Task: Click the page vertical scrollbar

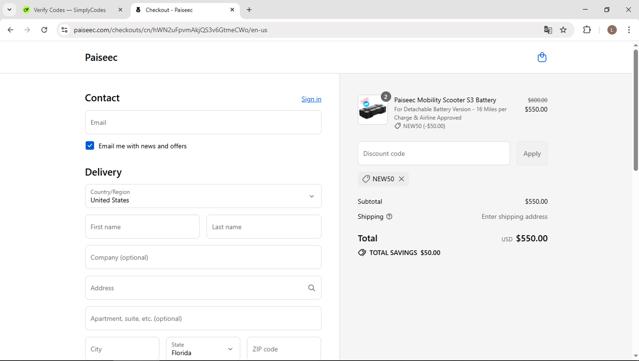Action: pyautogui.click(x=635, y=110)
